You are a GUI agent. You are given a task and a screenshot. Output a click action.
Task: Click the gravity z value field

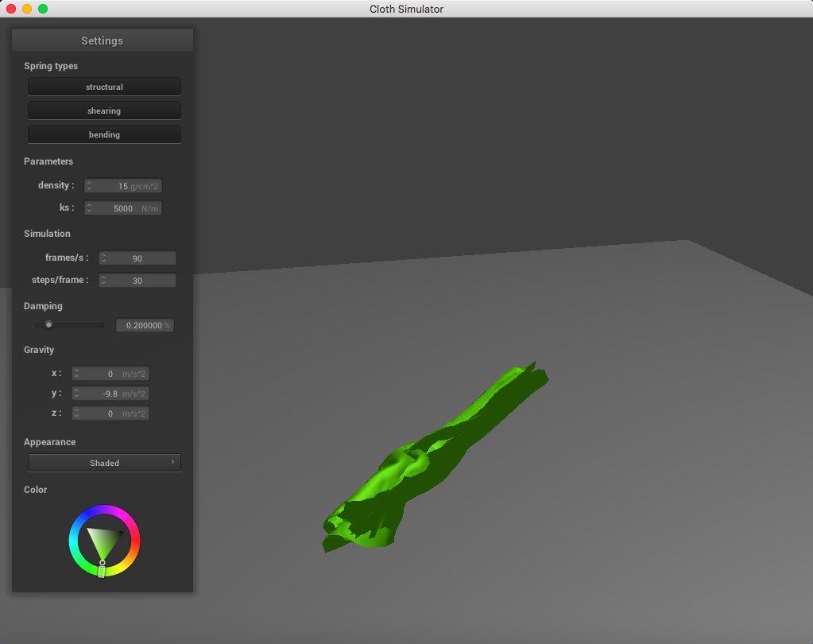(110, 413)
